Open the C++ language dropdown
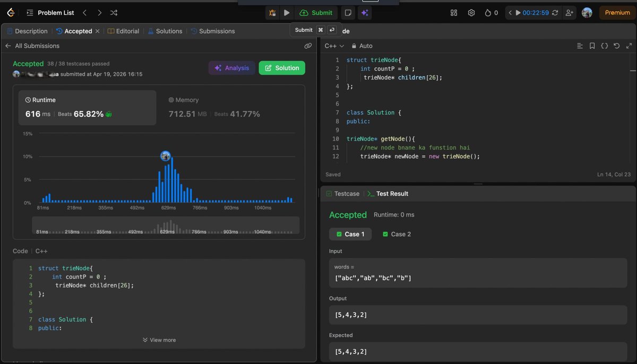The image size is (637, 364). click(x=334, y=46)
